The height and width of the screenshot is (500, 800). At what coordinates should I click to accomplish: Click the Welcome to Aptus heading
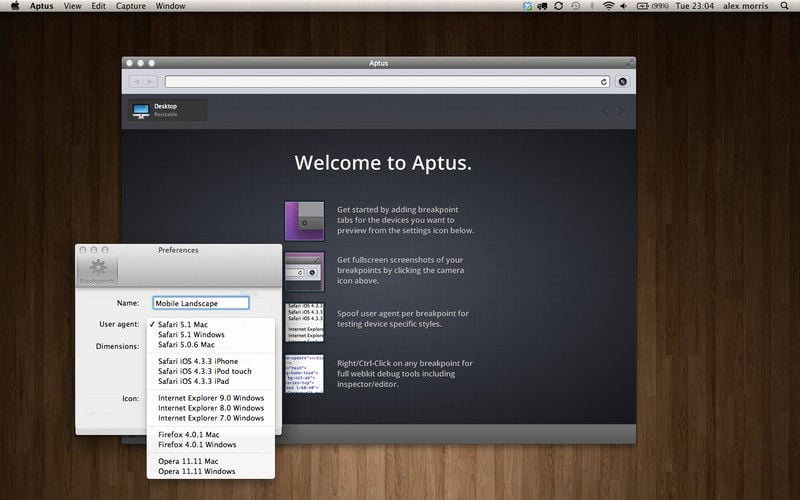pos(383,163)
